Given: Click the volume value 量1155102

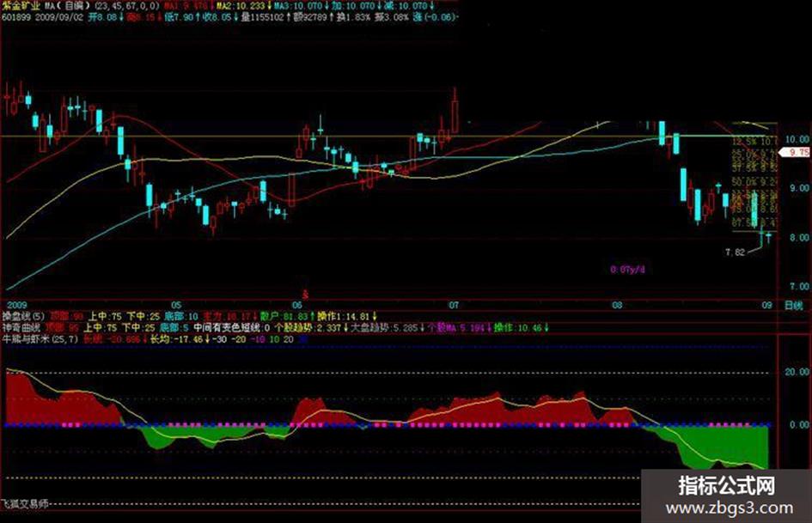Looking at the screenshot, I should (x=263, y=17).
